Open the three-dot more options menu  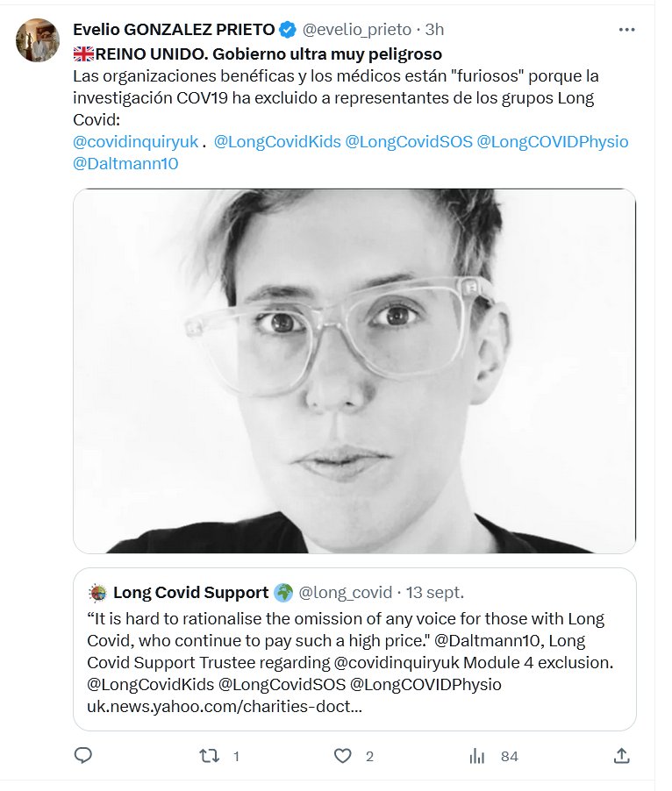pyautogui.click(x=626, y=30)
